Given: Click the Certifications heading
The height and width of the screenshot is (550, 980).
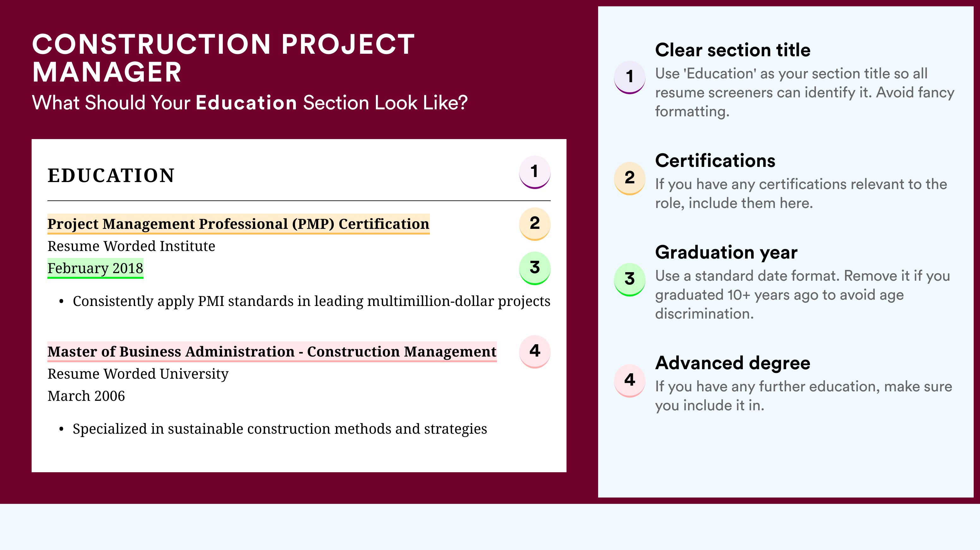Looking at the screenshot, I should point(715,161).
